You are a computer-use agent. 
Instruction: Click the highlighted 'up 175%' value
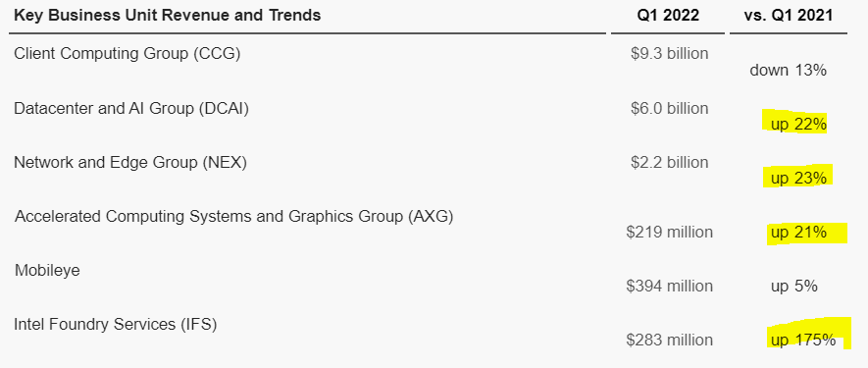(x=802, y=340)
